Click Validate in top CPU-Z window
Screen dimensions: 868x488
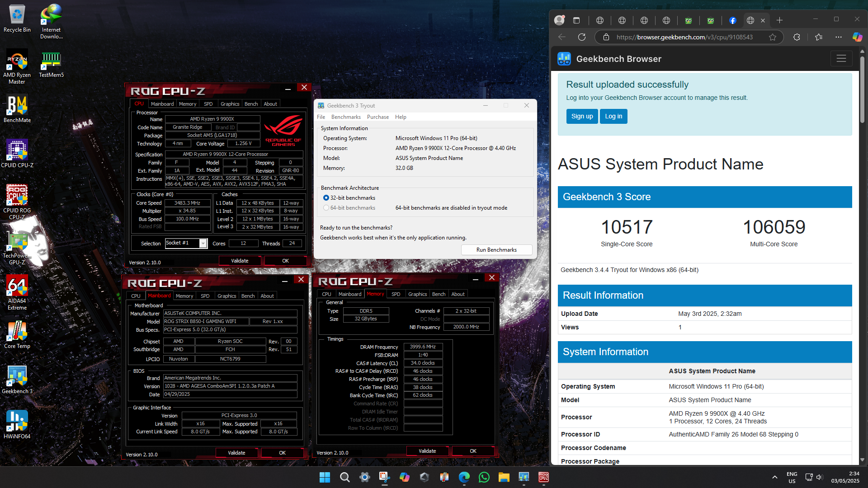point(240,261)
